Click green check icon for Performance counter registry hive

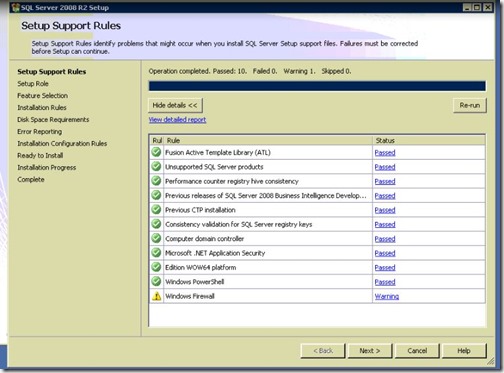pyautogui.click(x=156, y=181)
